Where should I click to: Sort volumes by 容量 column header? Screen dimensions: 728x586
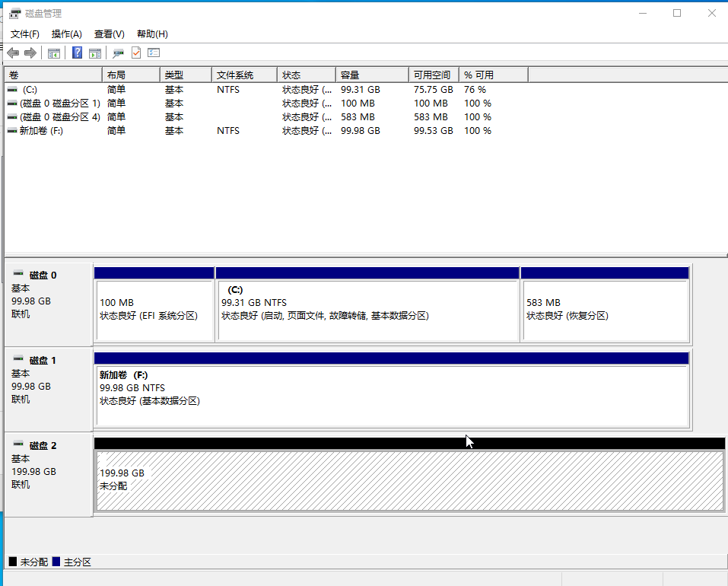pyautogui.click(x=372, y=75)
